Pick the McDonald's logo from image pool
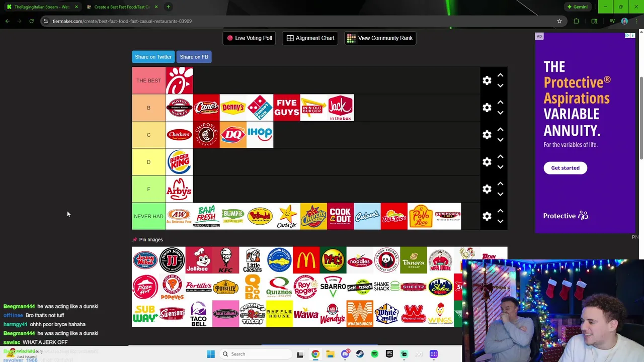This screenshot has width=644, height=362. click(306, 260)
